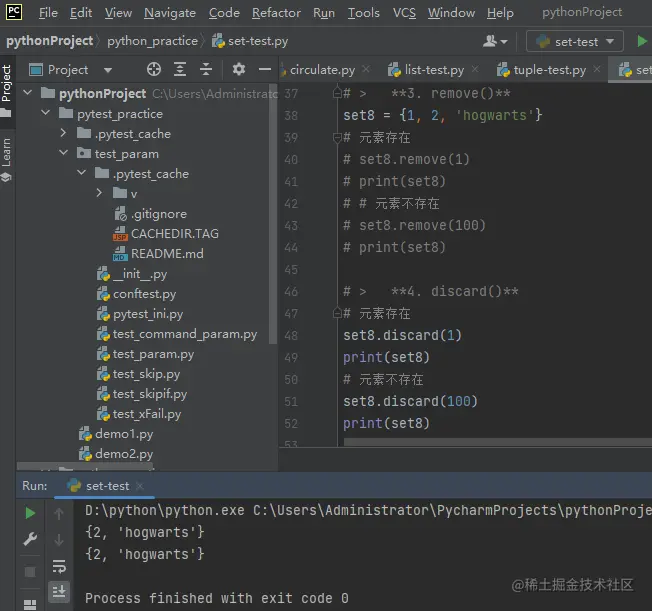This screenshot has width=652, height=611.
Task: Select demo1.py file
Action: click(x=116, y=434)
